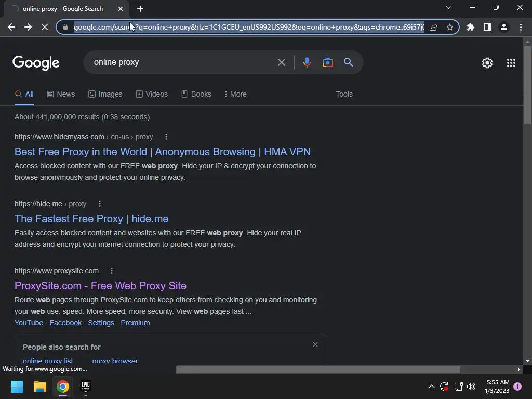This screenshot has width=532, height=399.
Task: Switch to the News tab
Action: coord(61,94)
